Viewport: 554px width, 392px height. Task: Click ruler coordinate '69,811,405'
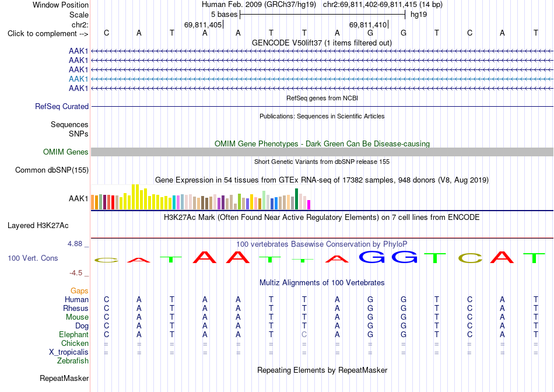click(203, 24)
